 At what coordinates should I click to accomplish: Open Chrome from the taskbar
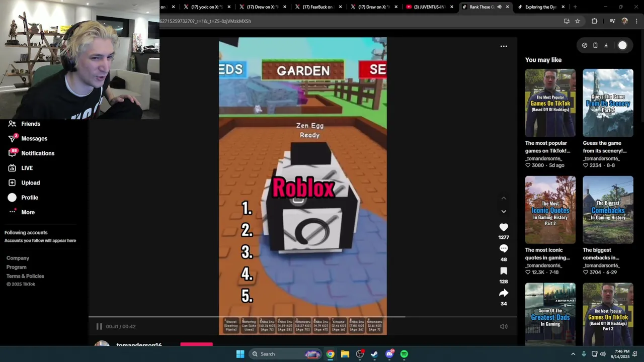330,354
